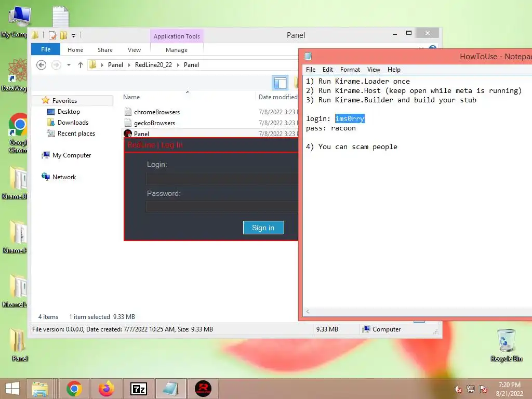Select the DataWag desktop shortcut
The image size is (532, 399).
[15, 75]
